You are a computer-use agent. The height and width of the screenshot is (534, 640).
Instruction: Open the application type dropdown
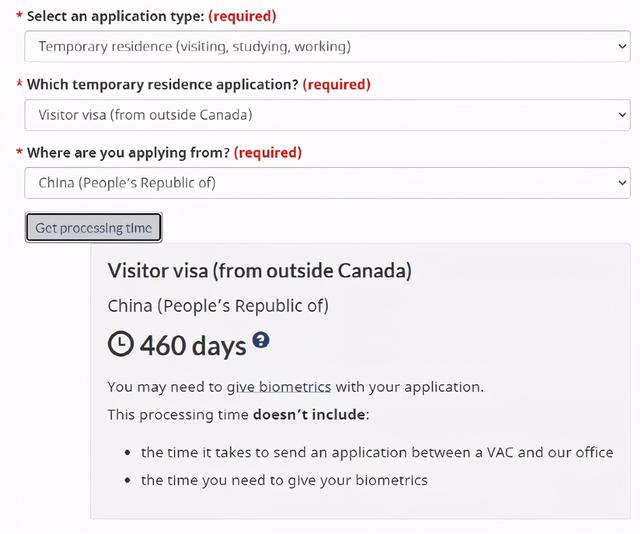[326, 46]
